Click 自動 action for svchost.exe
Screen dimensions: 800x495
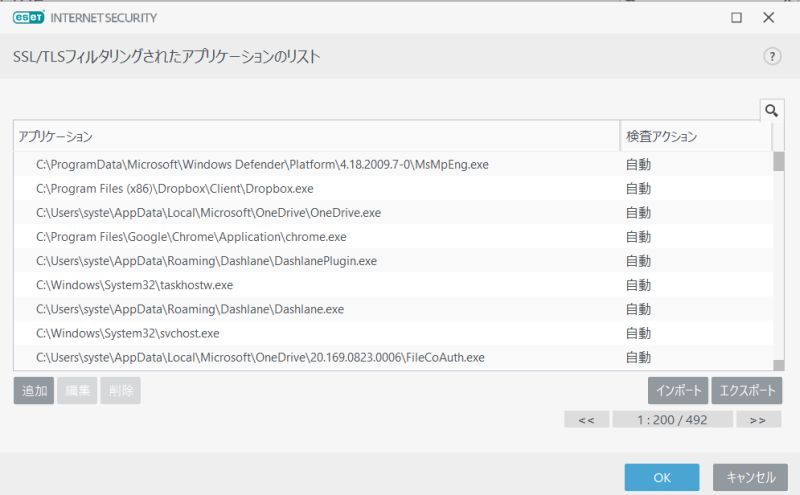[638, 333]
